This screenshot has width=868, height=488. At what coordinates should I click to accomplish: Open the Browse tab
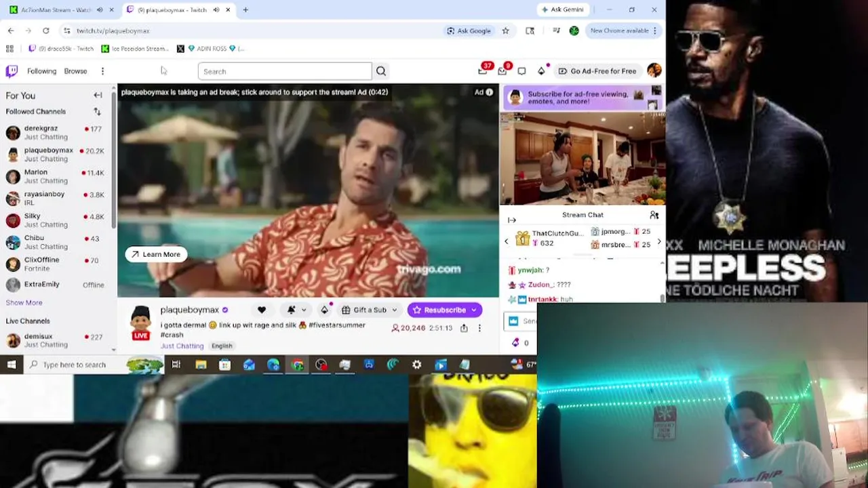tap(75, 71)
